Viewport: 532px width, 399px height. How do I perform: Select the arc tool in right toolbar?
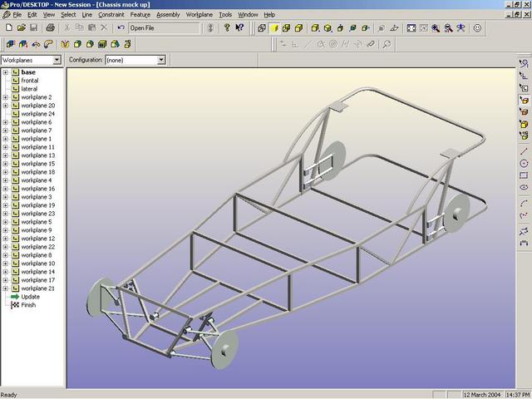point(524,203)
